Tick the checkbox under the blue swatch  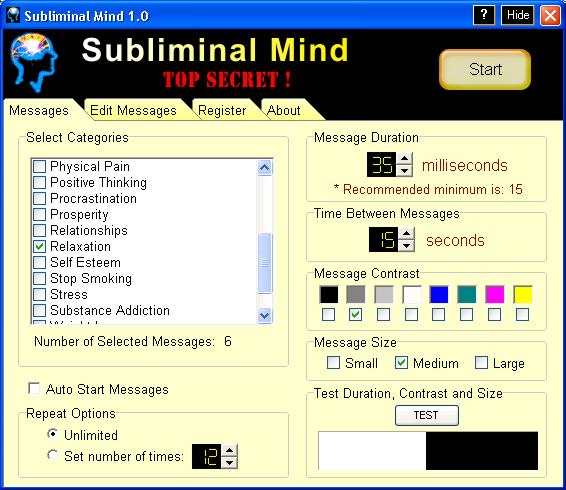pyautogui.click(x=439, y=315)
